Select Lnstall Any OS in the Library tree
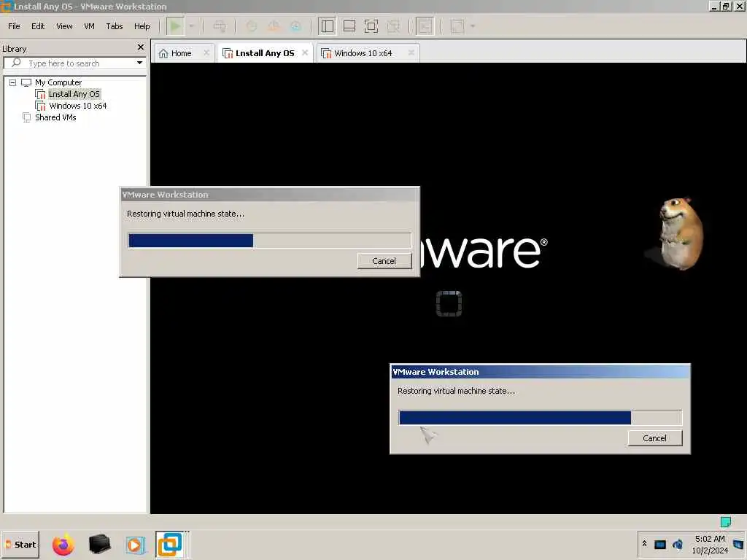This screenshot has height=560, width=747. pyautogui.click(x=74, y=94)
